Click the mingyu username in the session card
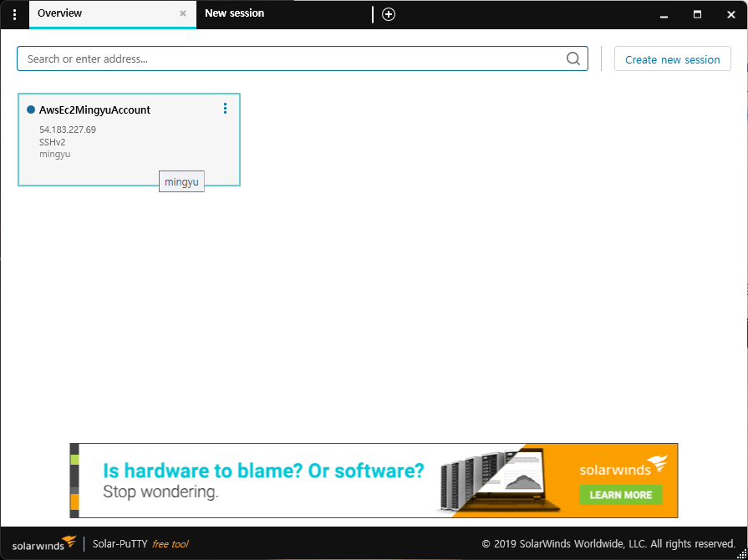Screen dimensions: 748x560 click(55, 155)
